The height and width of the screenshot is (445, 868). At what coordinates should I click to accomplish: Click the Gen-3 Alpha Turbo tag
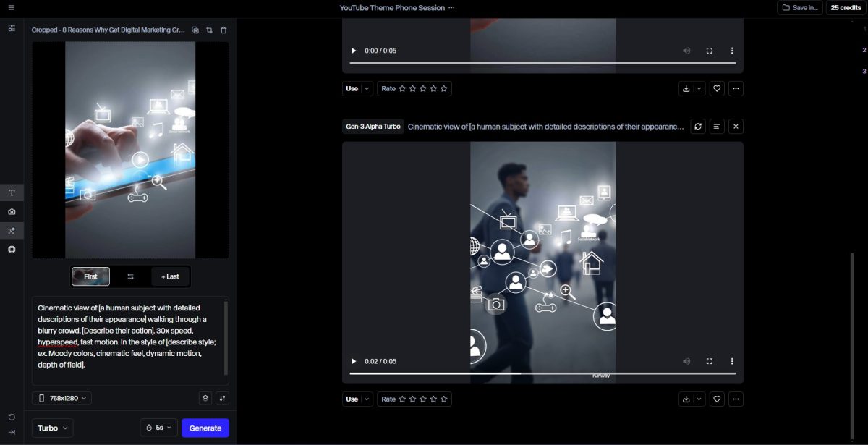point(373,126)
